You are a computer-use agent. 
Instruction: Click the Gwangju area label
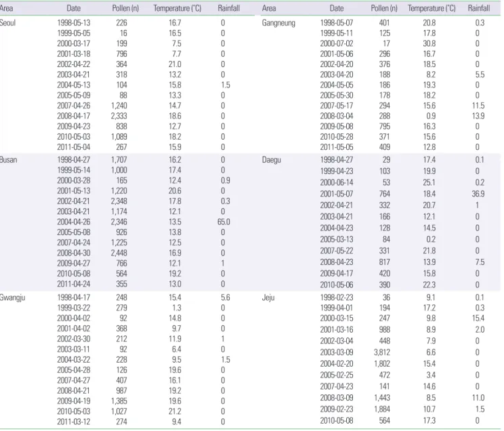[x=13, y=297]
